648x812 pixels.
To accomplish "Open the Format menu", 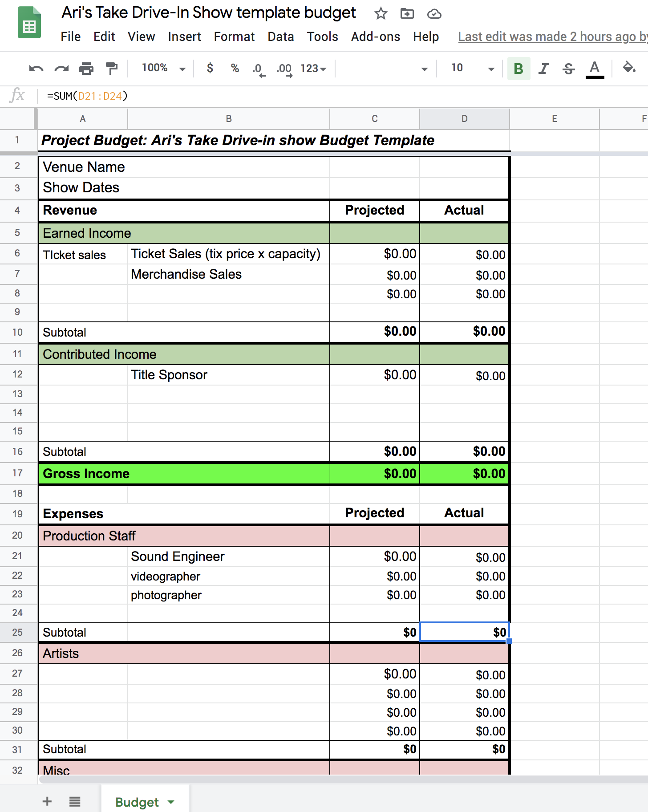I will click(234, 37).
